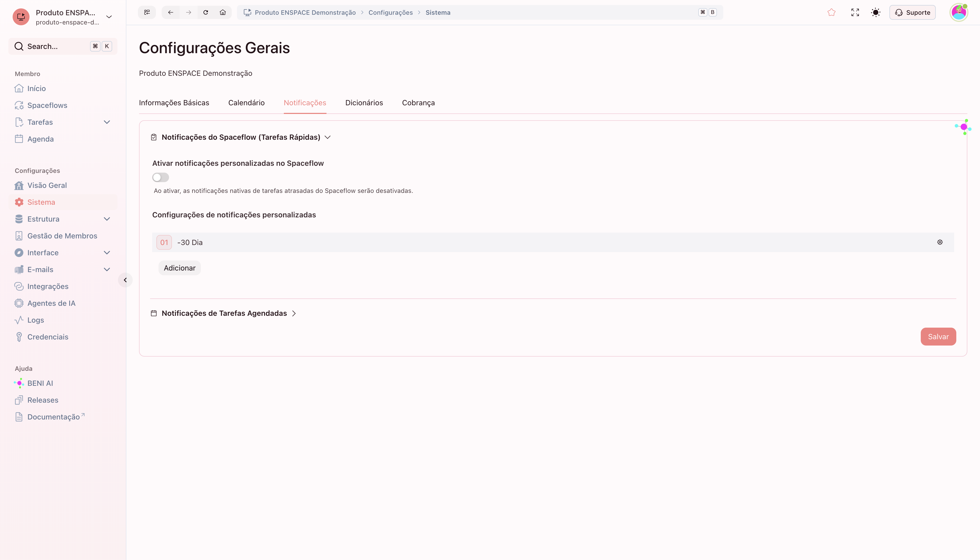Select Sistema in the sidebar
Image resolution: width=980 pixels, height=560 pixels.
[63, 202]
